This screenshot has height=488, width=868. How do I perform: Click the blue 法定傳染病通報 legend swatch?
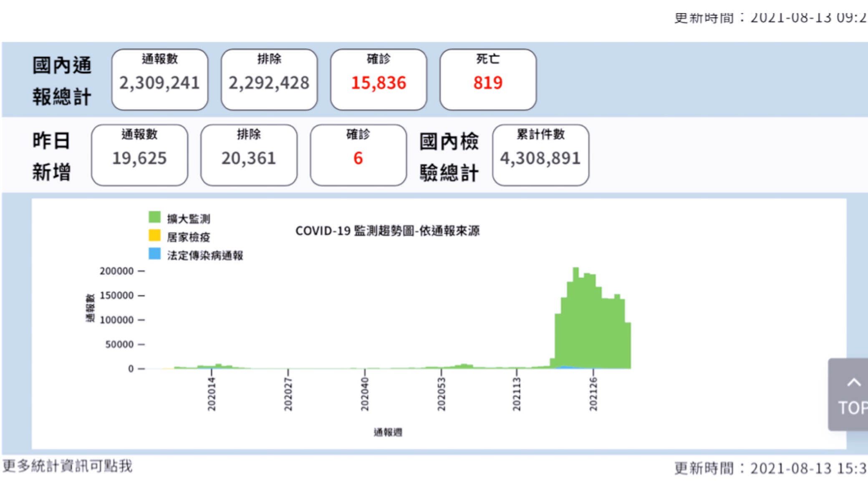[155, 254]
